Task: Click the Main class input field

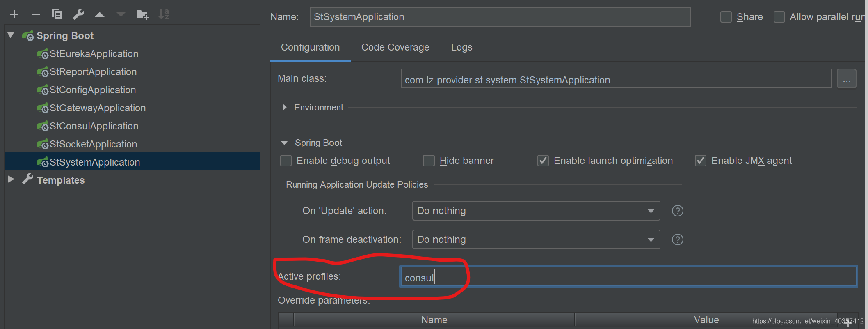Action: (x=616, y=79)
